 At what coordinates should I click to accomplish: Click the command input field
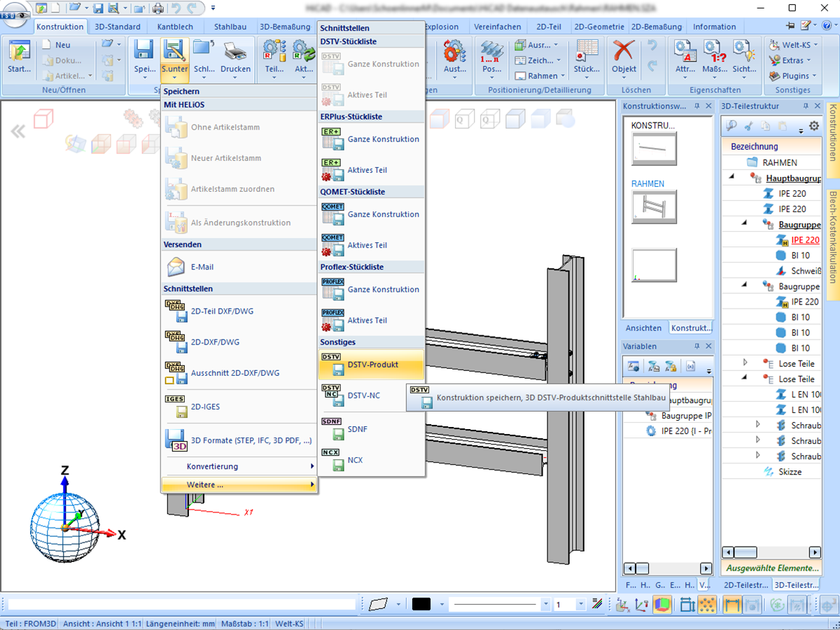pos(182,604)
